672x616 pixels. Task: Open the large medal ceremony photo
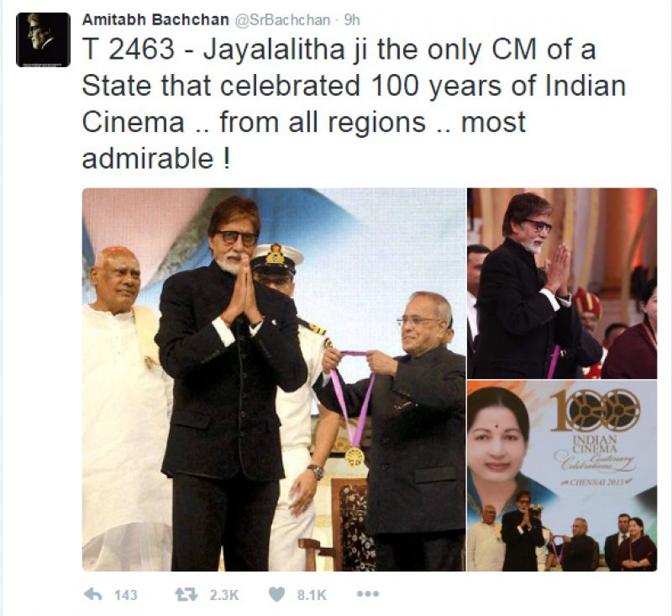click(274, 379)
